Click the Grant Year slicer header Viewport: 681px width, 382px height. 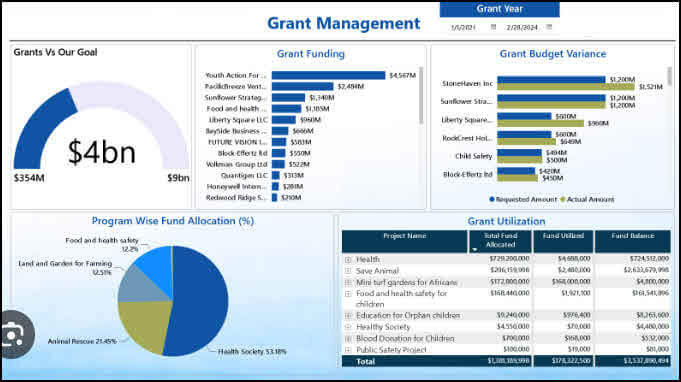coord(499,9)
